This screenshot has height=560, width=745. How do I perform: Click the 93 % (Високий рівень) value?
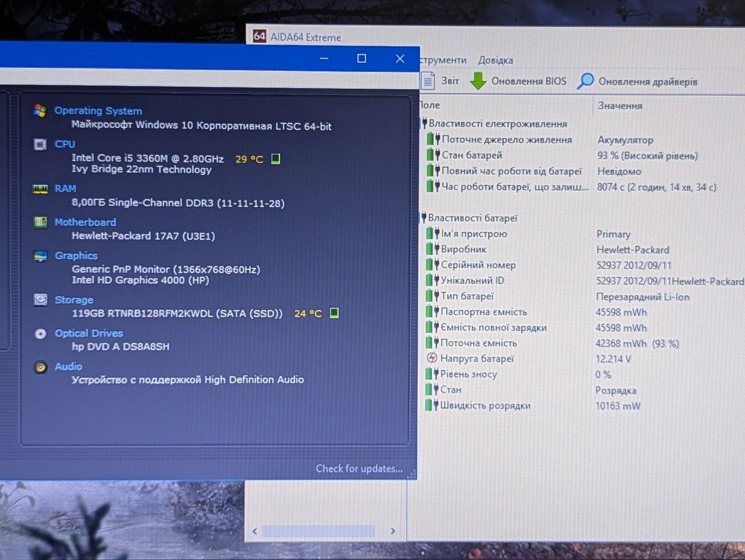(x=647, y=156)
